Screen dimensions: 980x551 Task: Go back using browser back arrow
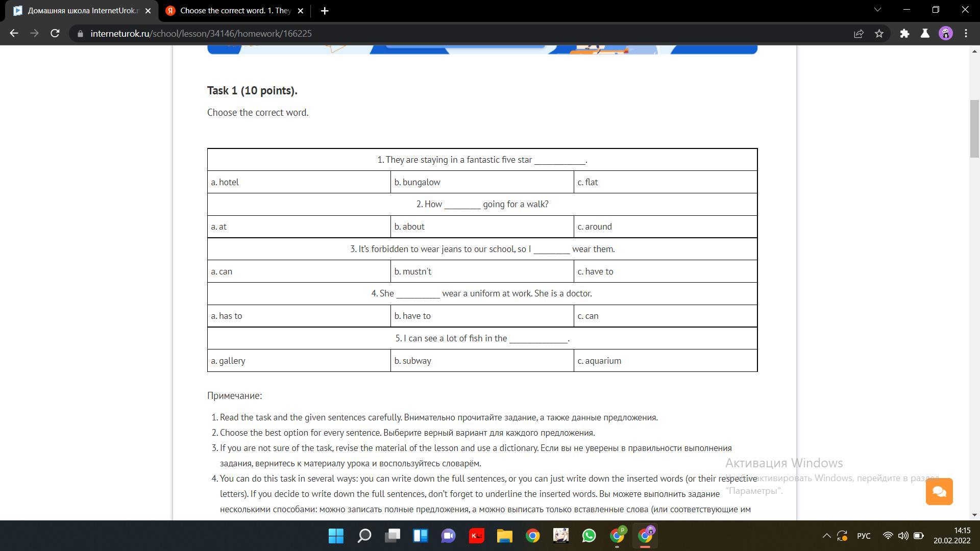click(x=14, y=34)
